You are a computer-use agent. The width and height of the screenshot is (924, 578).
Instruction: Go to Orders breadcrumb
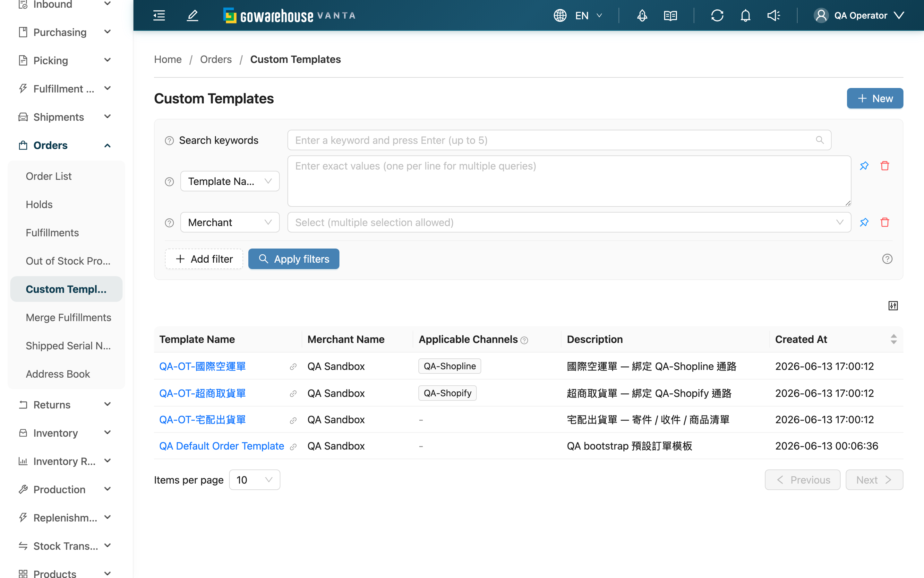pos(216,59)
